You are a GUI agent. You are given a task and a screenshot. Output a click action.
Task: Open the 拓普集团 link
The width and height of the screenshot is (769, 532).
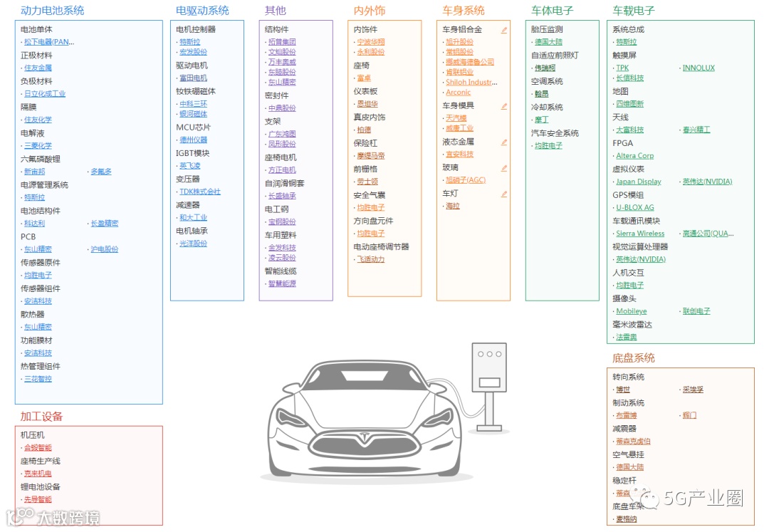tap(282, 42)
